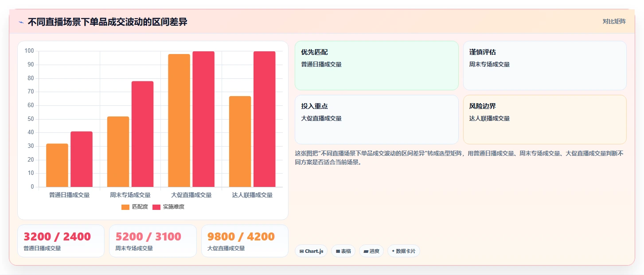The image size is (644, 275).
Task: Select the Chart.js tag chip
Action: tap(311, 251)
